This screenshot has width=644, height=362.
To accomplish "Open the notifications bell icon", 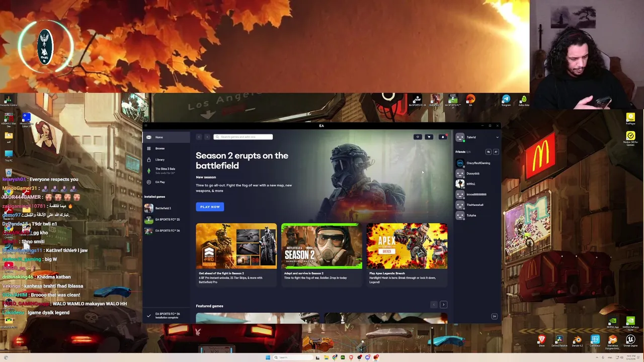I will [443, 137].
